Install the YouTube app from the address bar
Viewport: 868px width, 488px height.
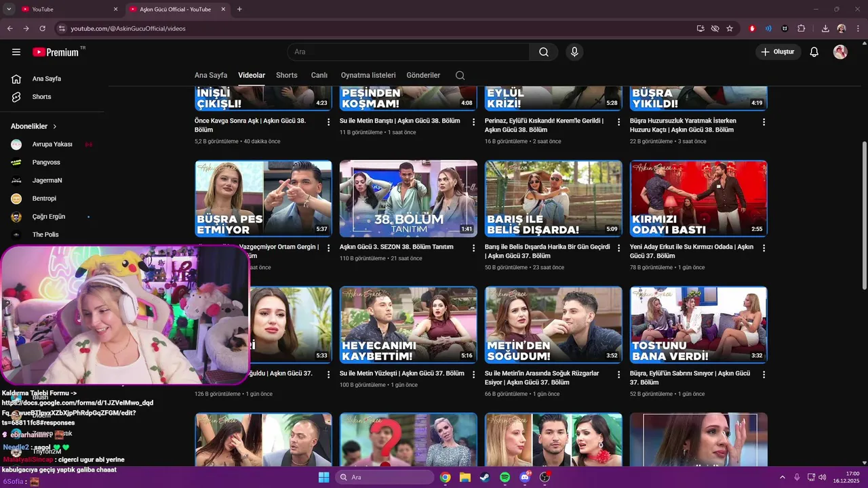tap(701, 28)
